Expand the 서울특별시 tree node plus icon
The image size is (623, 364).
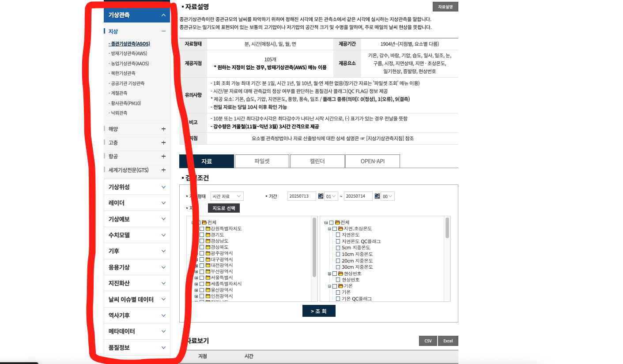pyautogui.click(x=196, y=278)
